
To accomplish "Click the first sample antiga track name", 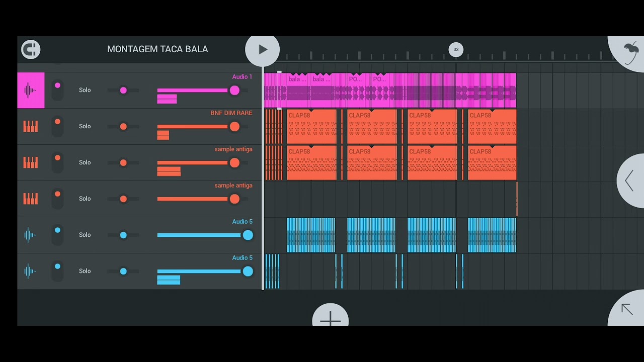I will point(233,149).
